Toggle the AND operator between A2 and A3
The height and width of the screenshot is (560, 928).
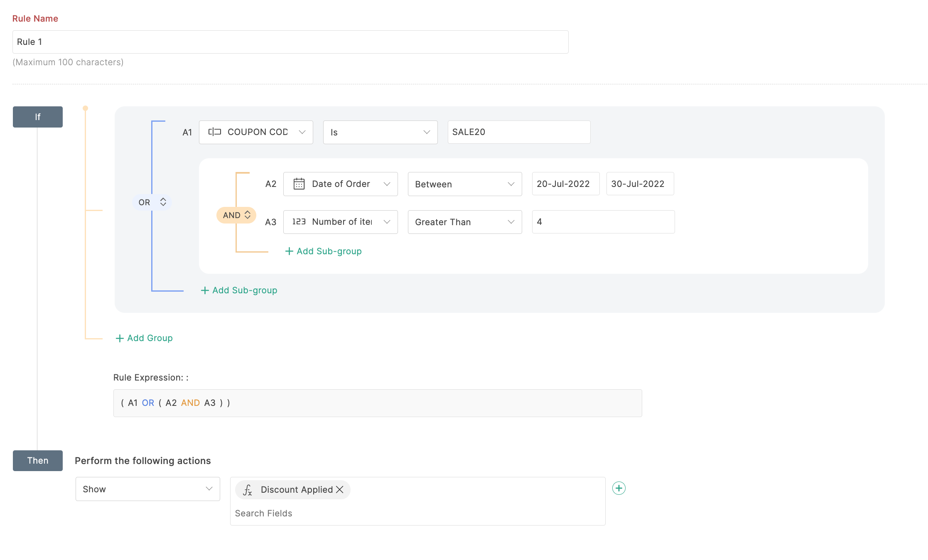(x=235, y=215)
